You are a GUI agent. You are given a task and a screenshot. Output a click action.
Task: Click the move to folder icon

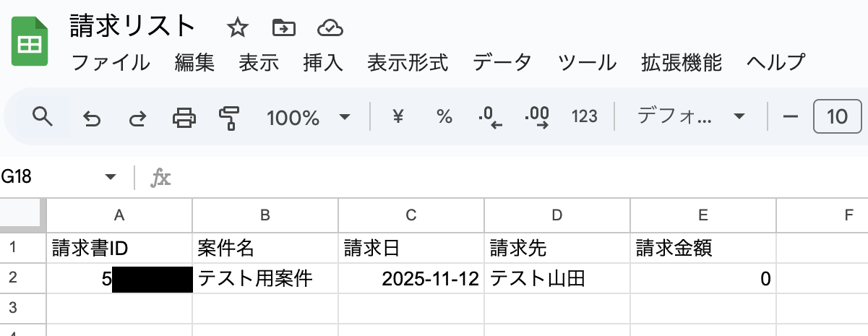pyautogui.click(x=283, y=28)
